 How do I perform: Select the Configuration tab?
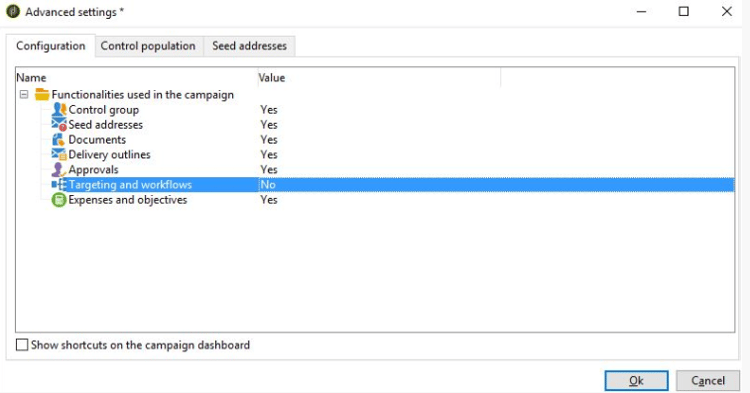(51, 46)
